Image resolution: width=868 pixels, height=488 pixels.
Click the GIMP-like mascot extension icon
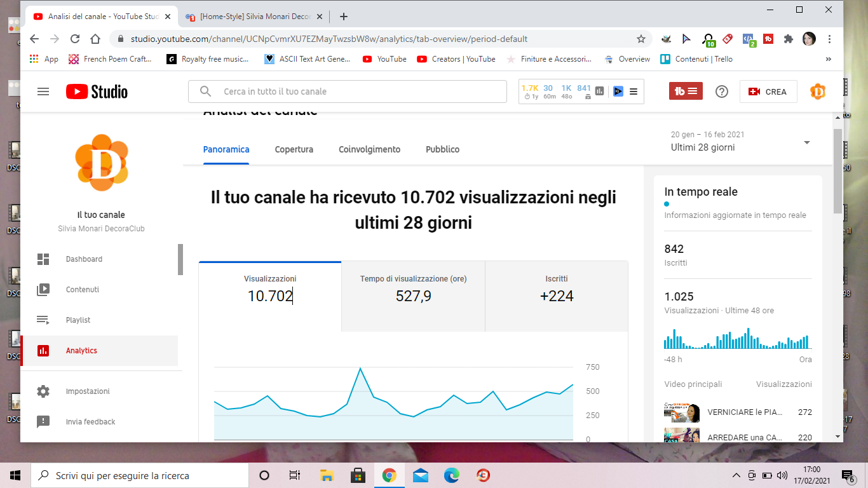click(666, 39)
